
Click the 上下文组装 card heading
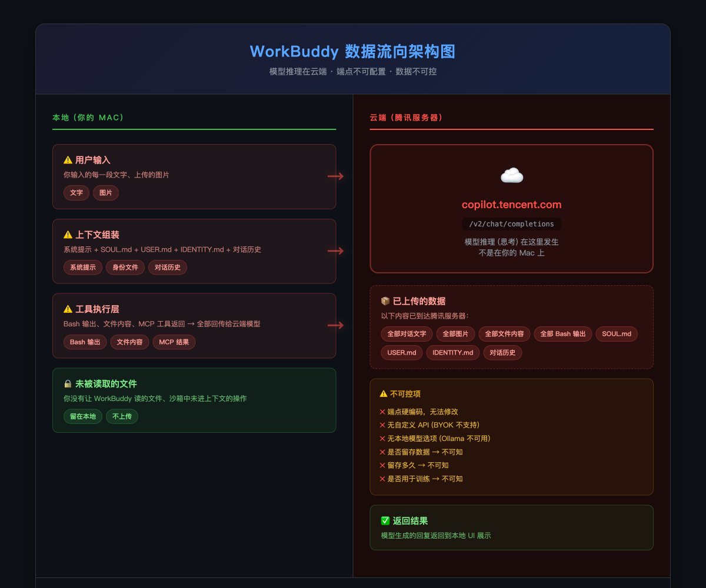(x=98, y=235)
